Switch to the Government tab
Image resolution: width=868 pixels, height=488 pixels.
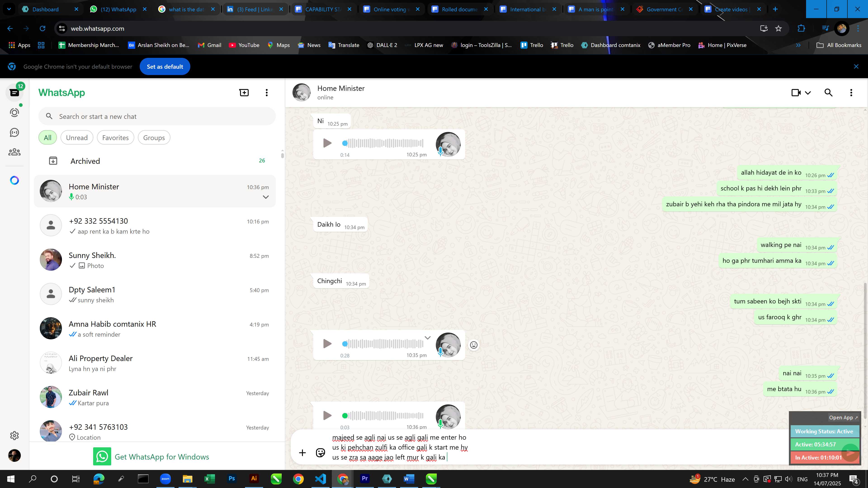click(664, 9)
